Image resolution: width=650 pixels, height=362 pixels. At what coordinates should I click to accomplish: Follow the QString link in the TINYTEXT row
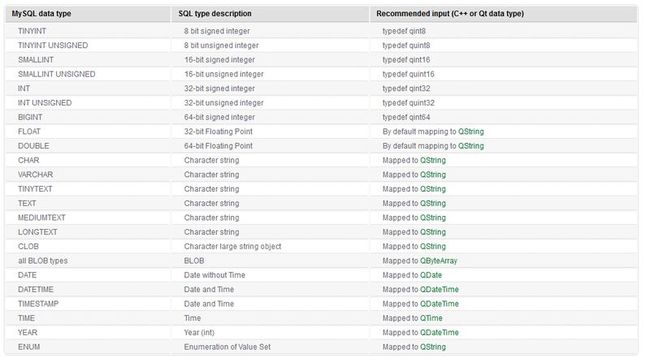click(433, 189)
